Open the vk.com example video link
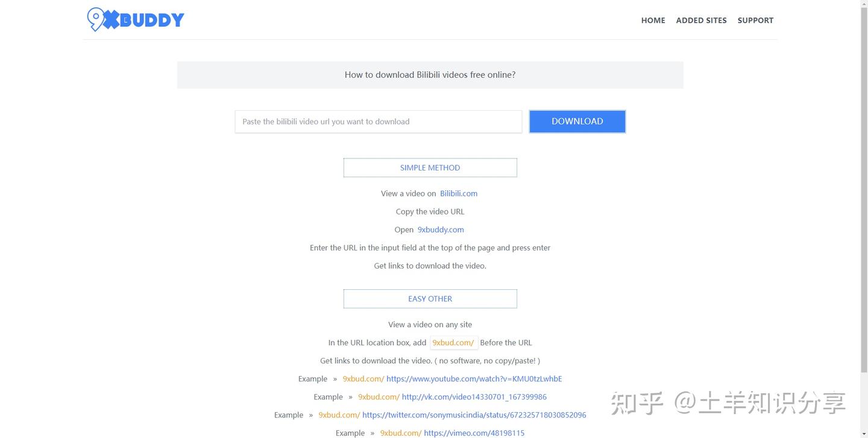Viewport: 868px width, 438px height. pos(474,397)
